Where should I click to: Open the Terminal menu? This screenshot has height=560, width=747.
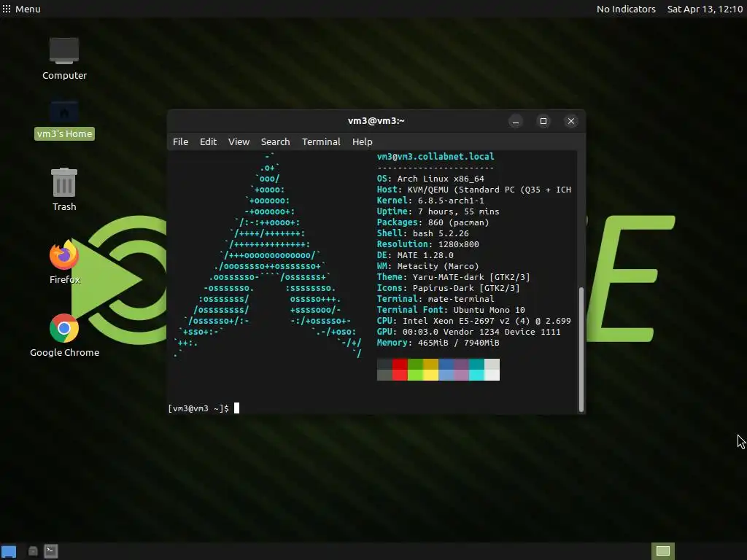[321, 142]
